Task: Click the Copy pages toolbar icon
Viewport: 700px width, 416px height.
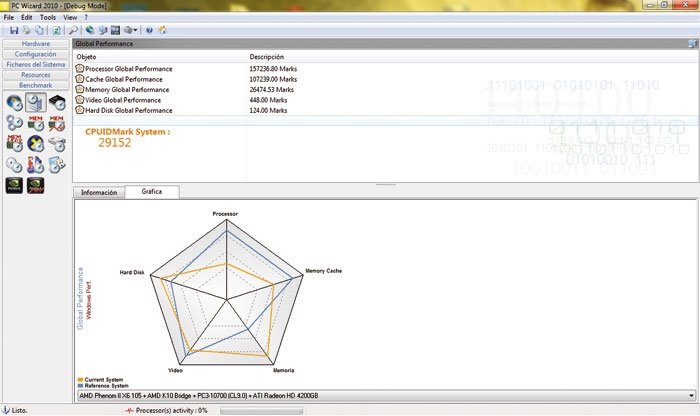Action: (x=40, y=30)
